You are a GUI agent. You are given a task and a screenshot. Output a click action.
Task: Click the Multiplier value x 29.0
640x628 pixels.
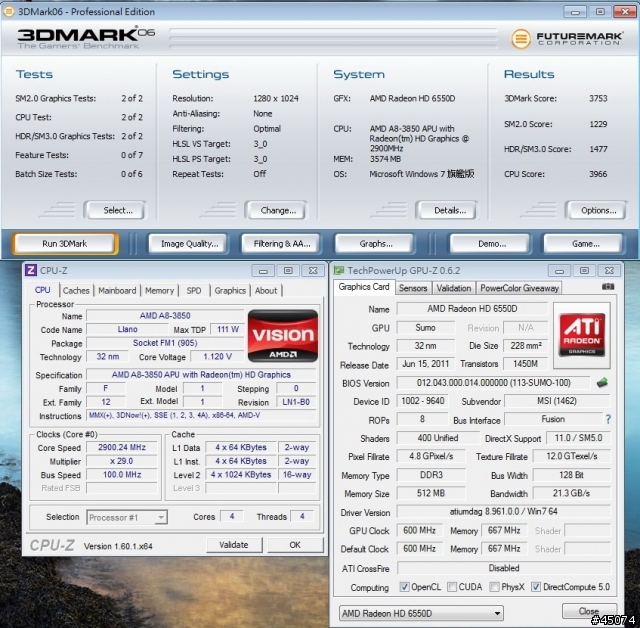[x=122, y=461]
